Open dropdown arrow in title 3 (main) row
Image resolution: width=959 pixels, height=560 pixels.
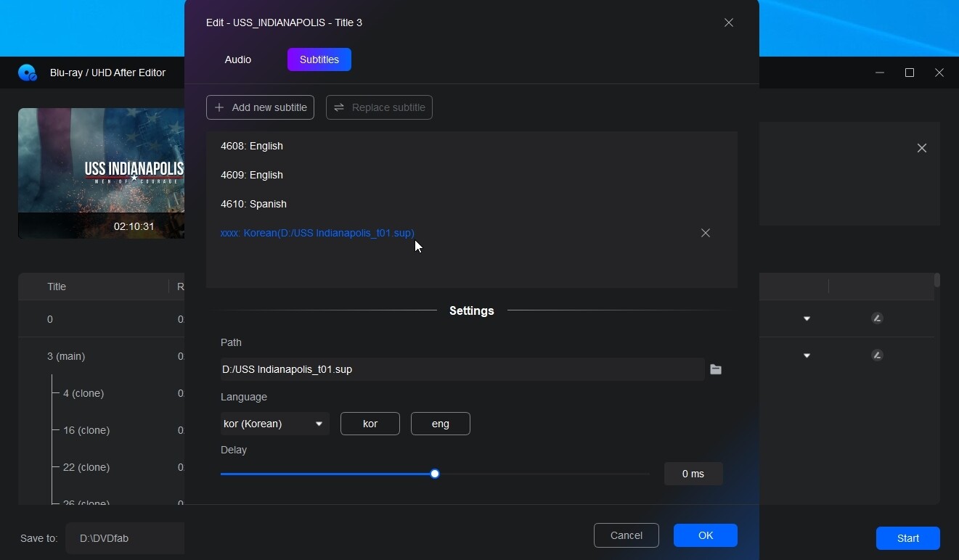pyautogui.click(x=807, y=356)
